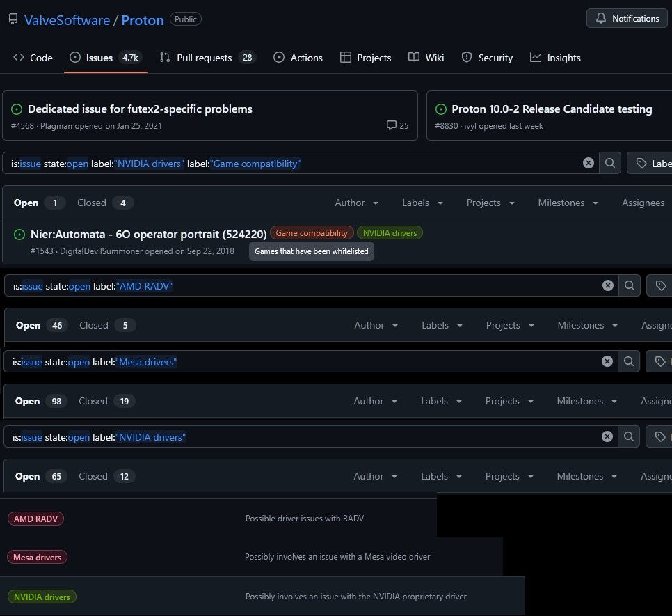The image size is (672, 616).
Task: Open the ValveSoftware organization link
Action: click(x=67, y=20)
